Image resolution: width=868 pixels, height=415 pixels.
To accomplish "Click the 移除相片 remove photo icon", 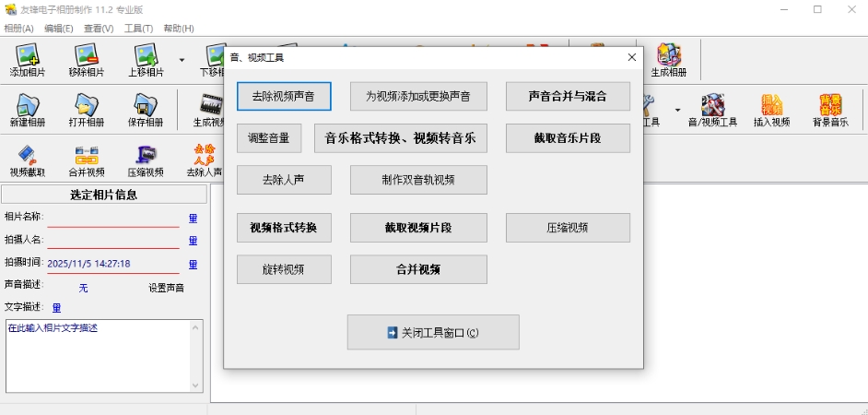I will pos(87,60).
